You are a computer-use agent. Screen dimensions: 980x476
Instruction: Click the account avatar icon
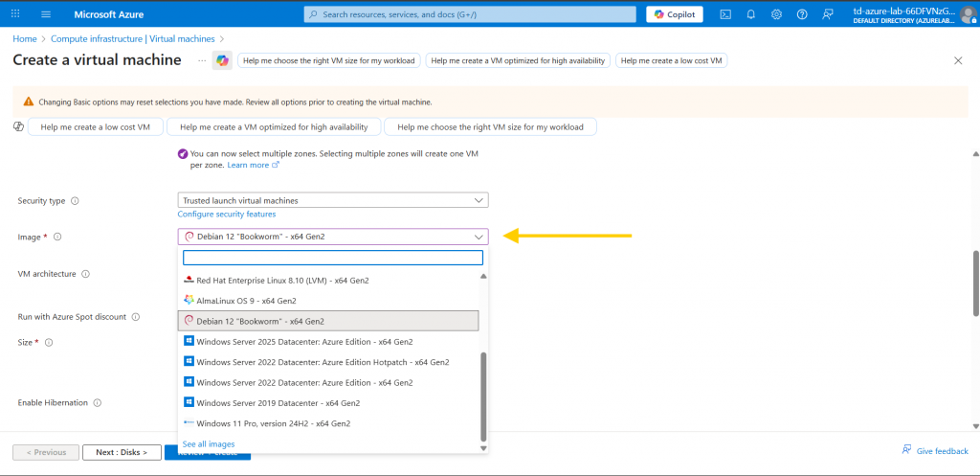click(969, 14)
